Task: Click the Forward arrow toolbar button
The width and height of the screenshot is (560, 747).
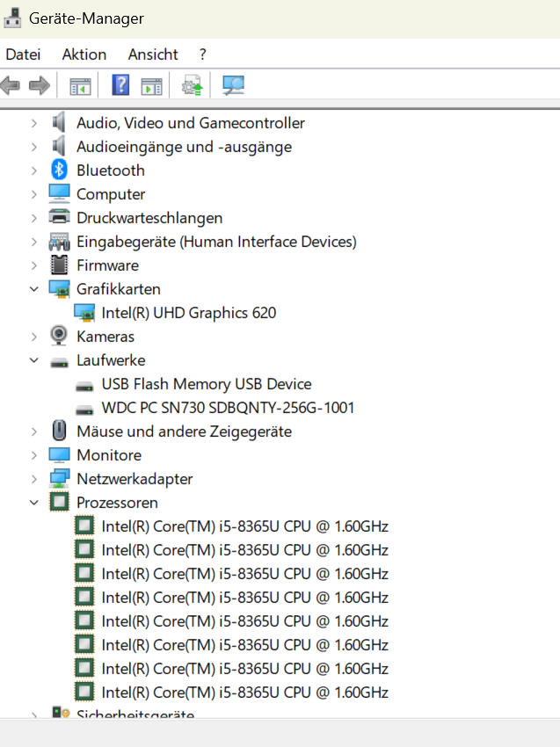Action: [x=39, y=86]
